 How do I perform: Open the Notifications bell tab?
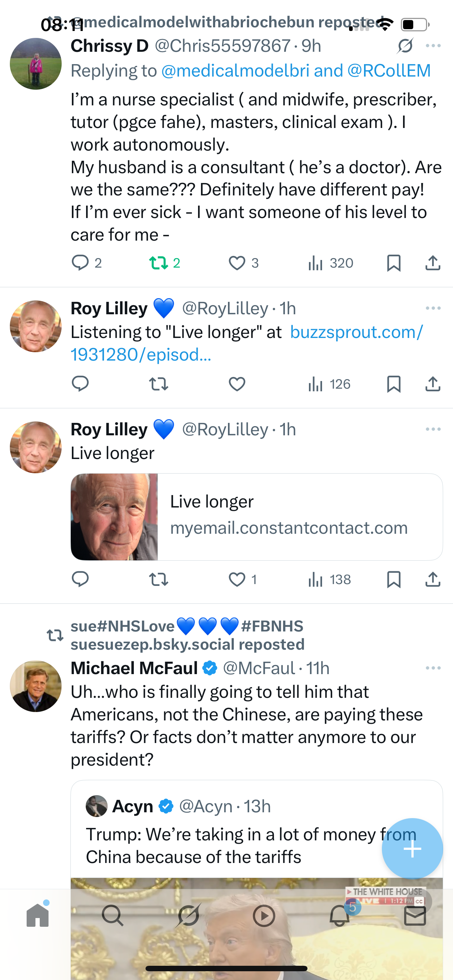click(x=339, y=915)
